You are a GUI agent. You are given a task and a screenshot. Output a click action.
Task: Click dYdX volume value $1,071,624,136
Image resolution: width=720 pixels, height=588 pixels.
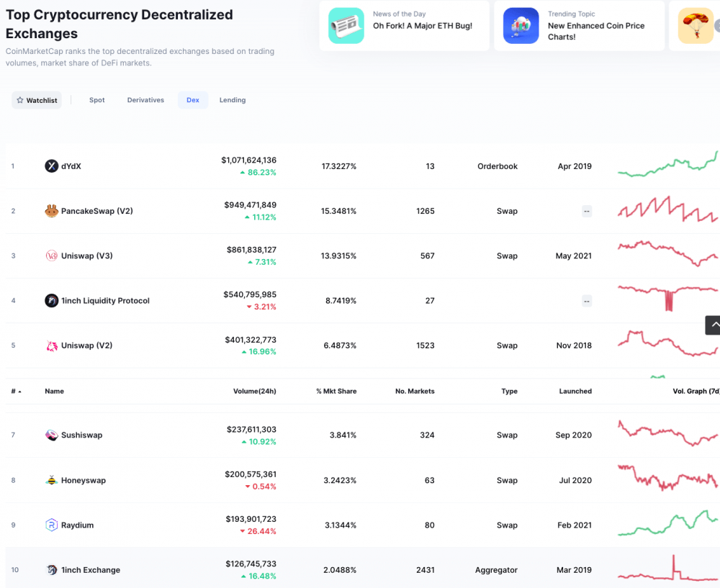pyautogui.click(x=249, y=160)
